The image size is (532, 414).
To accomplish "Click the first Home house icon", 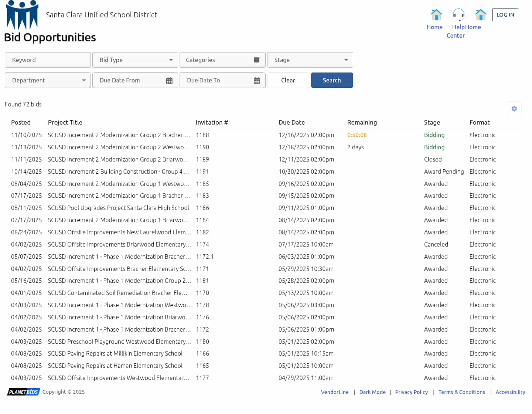I will point(436,15).
